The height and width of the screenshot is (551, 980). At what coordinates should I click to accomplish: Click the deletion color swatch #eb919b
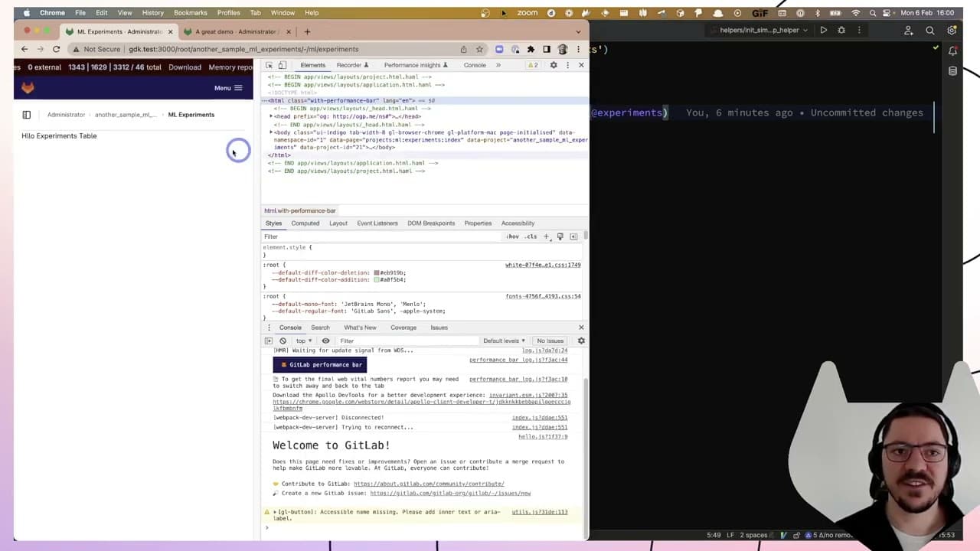tap(377, 272)
